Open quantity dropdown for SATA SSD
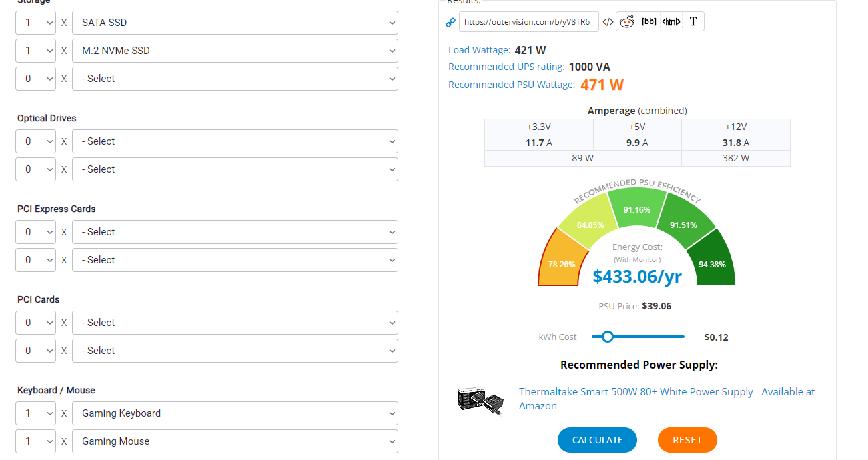 [x=36, y=23]
